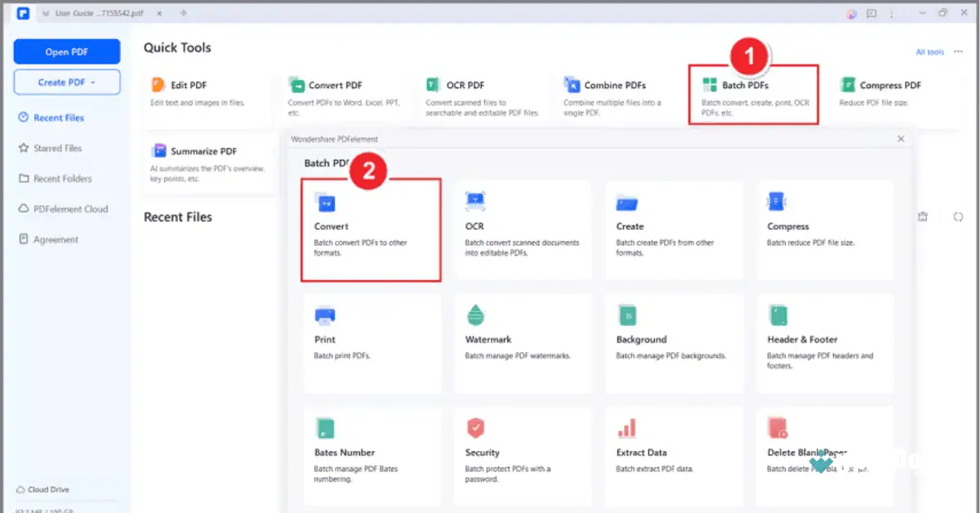
Task: Close the Batch PDFs dialog
Action: 901,139
